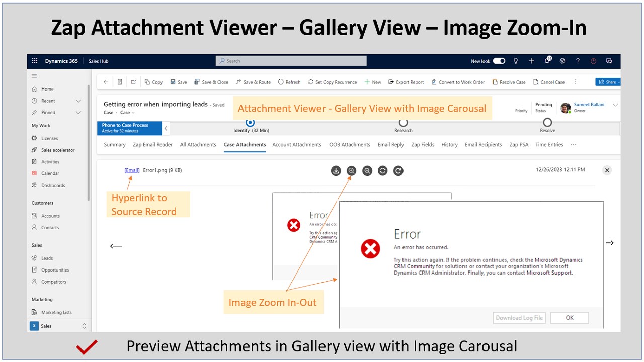Expand the header details chevron
This screenshot has width=644, height=362.
615,105
